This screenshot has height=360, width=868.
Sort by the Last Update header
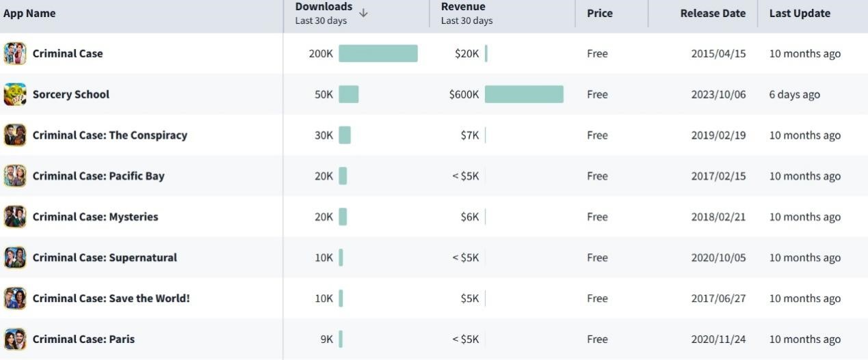(x=800, y=13)
